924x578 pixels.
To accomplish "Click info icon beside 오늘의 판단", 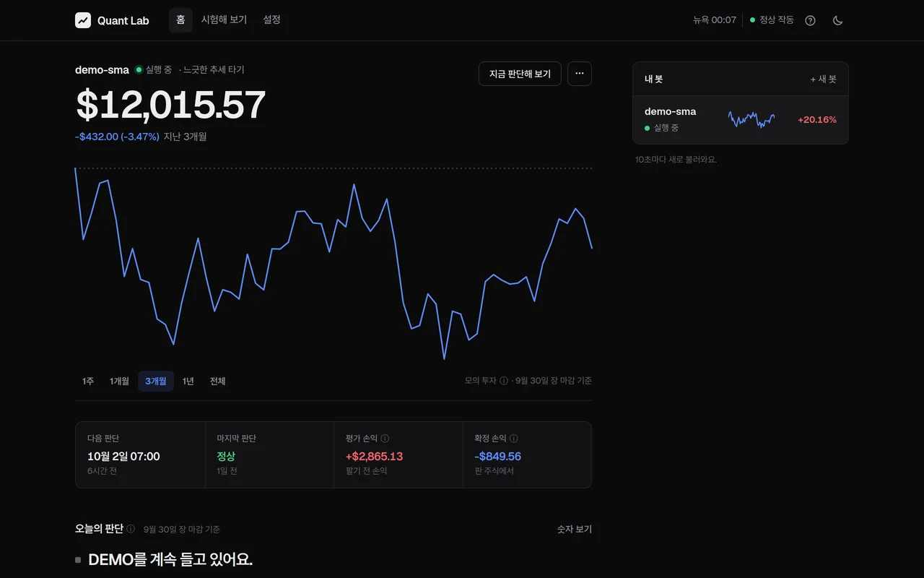I will click(x=131, y=529).
